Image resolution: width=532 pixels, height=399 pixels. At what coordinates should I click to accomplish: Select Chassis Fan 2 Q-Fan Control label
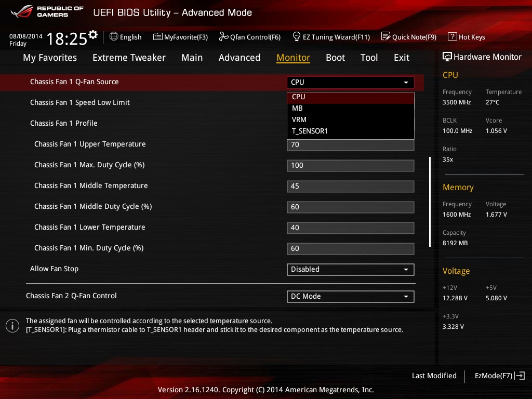coord(71,296)
